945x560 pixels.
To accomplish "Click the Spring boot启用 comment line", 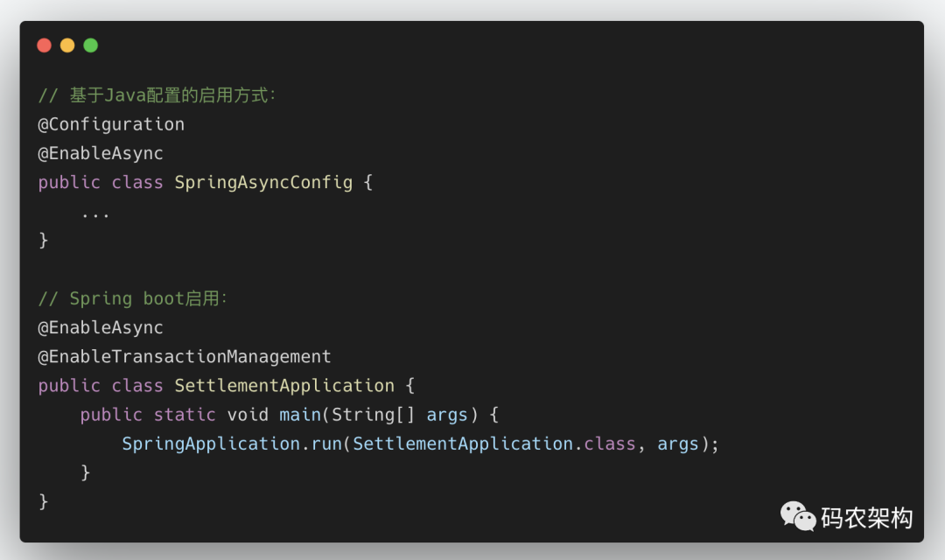I will (x=133, y=298).
